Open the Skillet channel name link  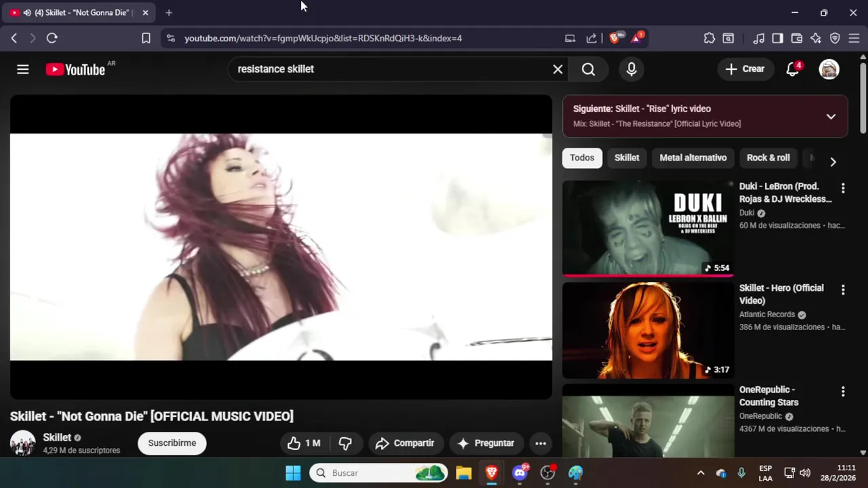point(57,438)
